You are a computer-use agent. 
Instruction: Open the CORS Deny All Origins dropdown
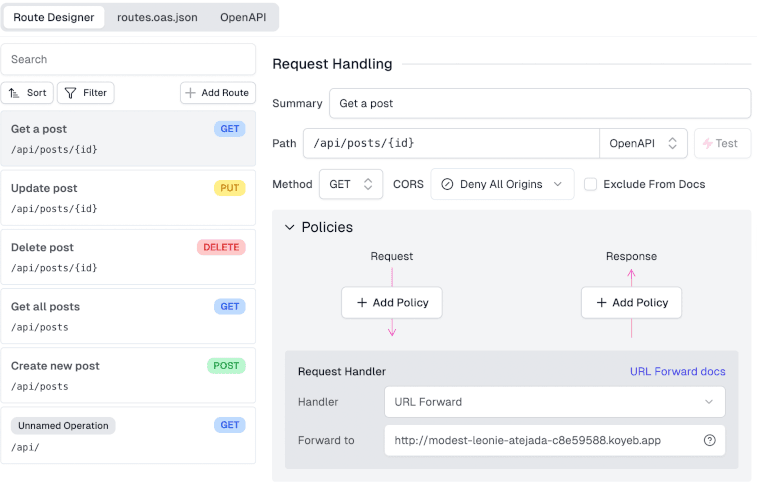502,184
